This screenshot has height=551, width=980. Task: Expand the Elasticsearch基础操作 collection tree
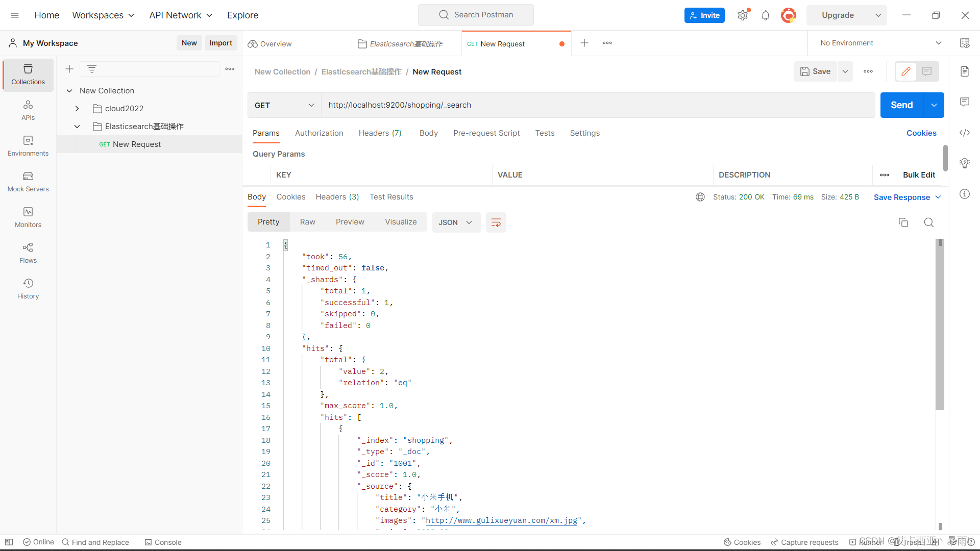78,127
